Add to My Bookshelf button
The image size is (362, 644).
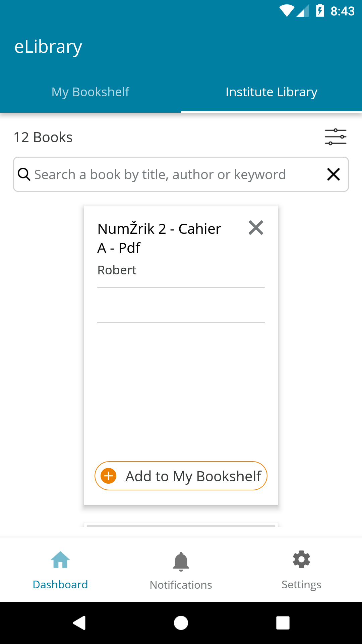(181, 476)
